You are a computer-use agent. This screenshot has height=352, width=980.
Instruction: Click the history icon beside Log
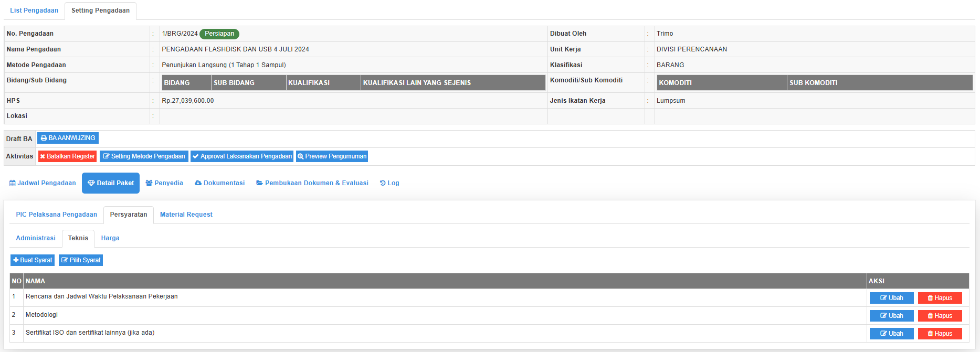pyautogui.click(x=383, y=183)
